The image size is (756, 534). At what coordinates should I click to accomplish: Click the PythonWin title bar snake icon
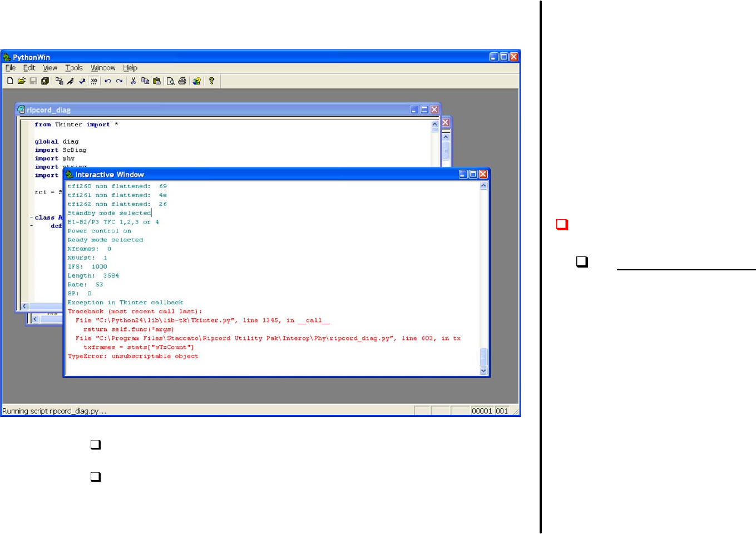7,57
